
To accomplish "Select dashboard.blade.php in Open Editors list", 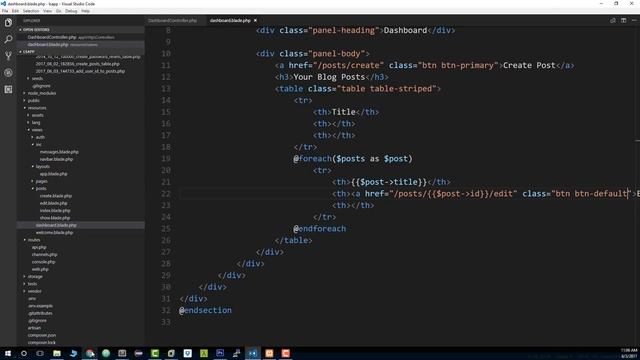I will click(x=48, y=44).
